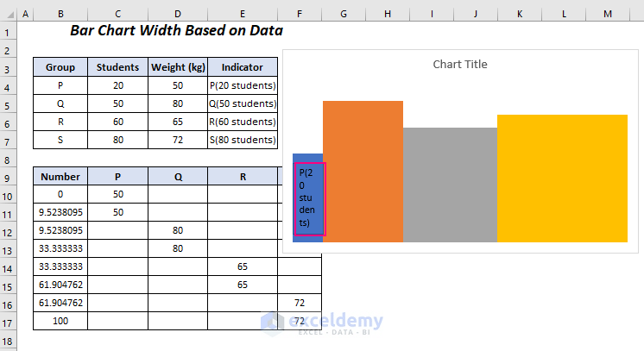
Task: Select cell S(80 students)
Action: 243,140
